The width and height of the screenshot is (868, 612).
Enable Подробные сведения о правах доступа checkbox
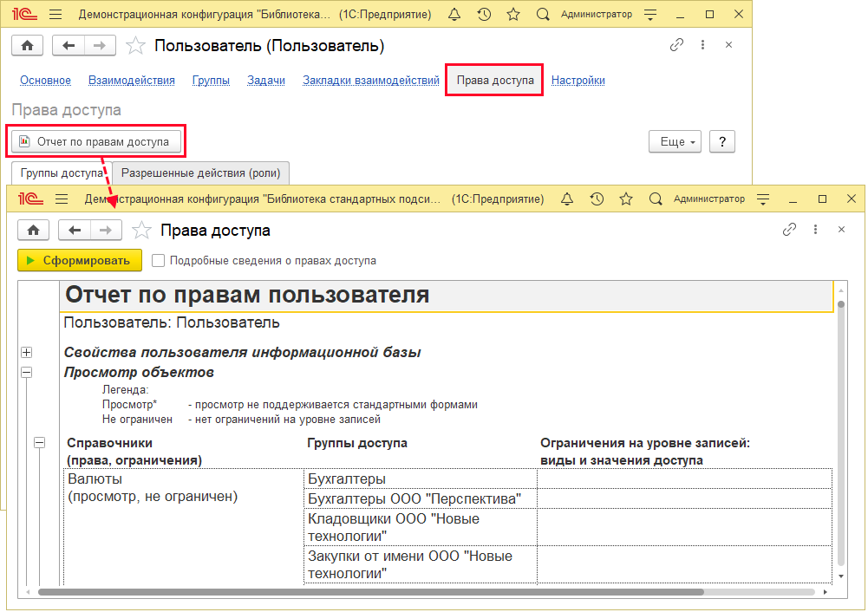pyautogui.click(x=159, y=261)
